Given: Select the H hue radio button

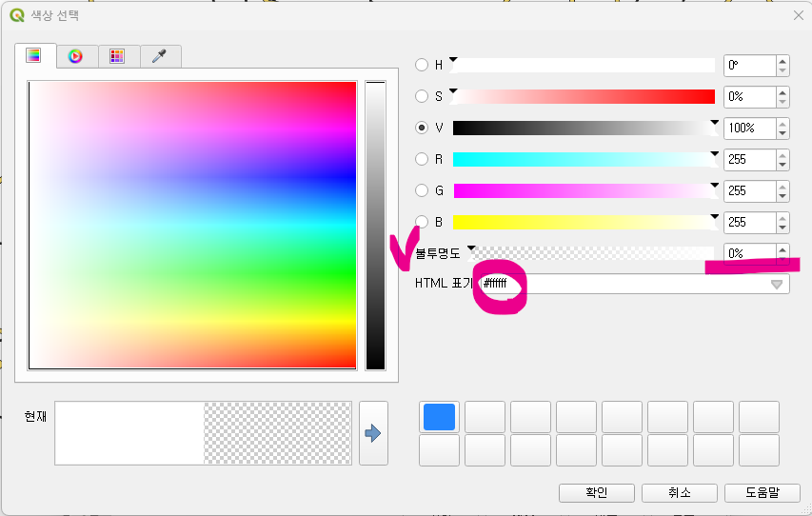Looking at the screenshot, I should coord(422,65).
